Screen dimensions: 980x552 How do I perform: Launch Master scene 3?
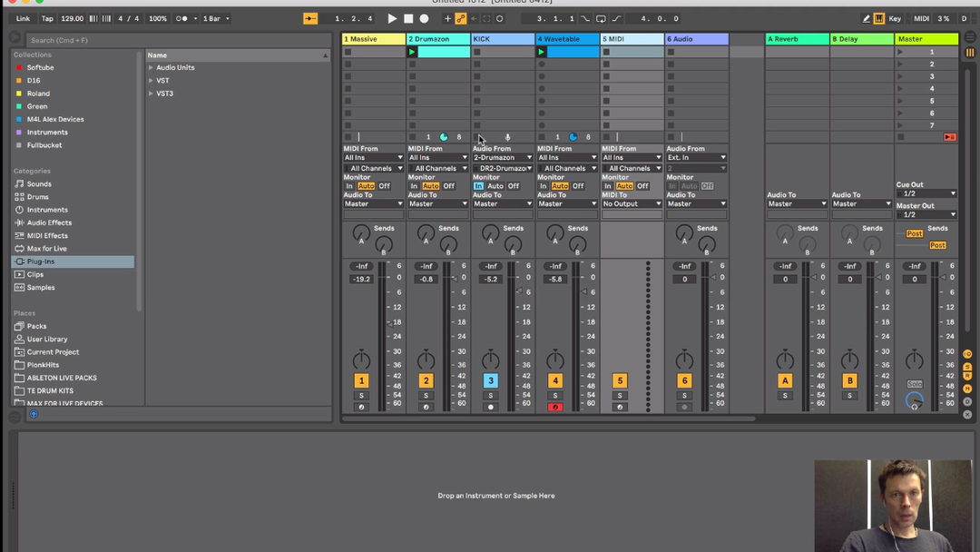pos(900,77)
